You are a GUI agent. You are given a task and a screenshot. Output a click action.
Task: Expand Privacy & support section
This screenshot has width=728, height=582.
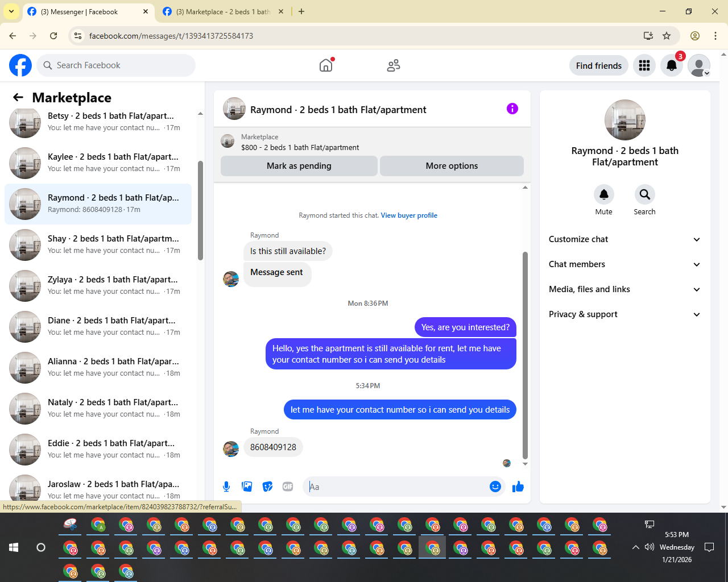click(625, 314)
